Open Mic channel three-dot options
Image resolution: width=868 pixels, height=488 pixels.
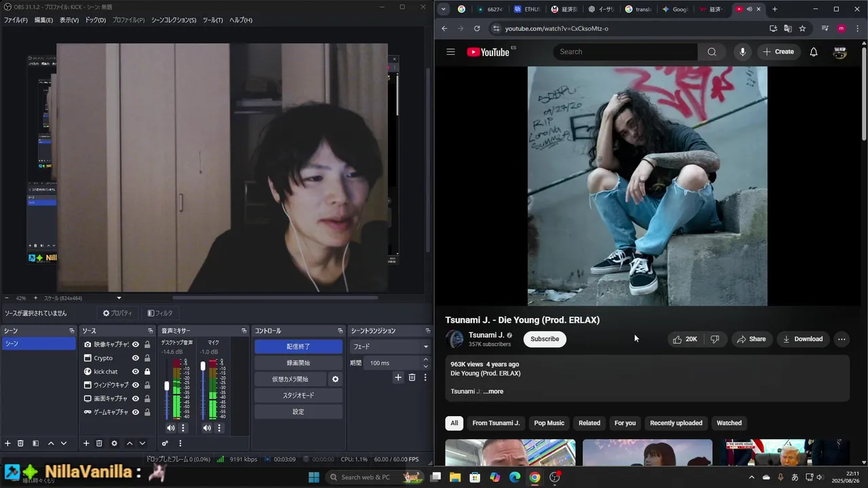[x=219, y=428]
